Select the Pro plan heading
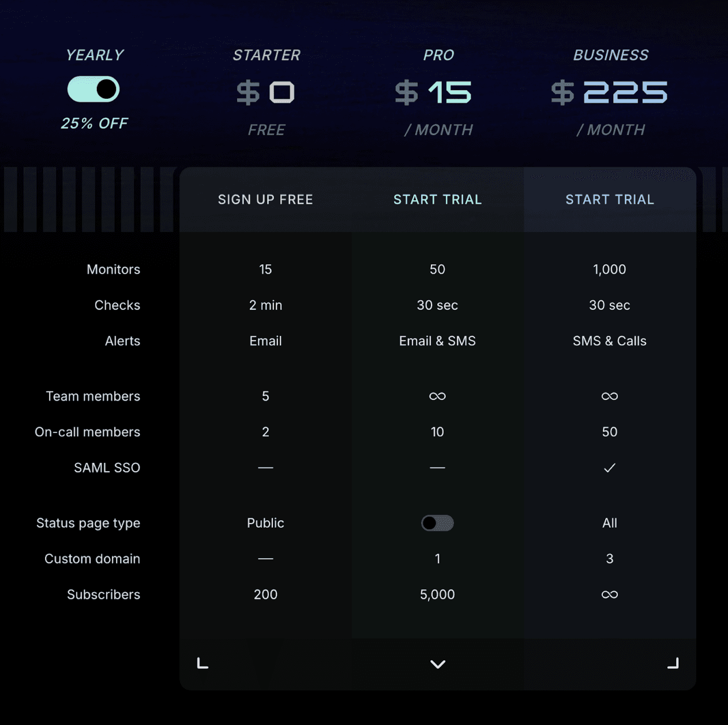The image size is (728, 725). (438, 55)
